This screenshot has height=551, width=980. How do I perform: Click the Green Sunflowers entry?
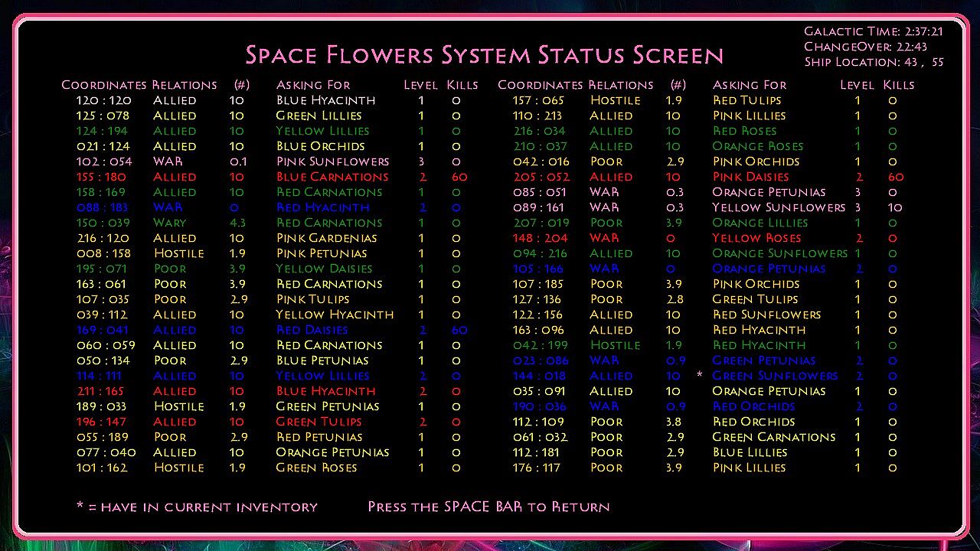pyautogui.click(x=775, y=376)
